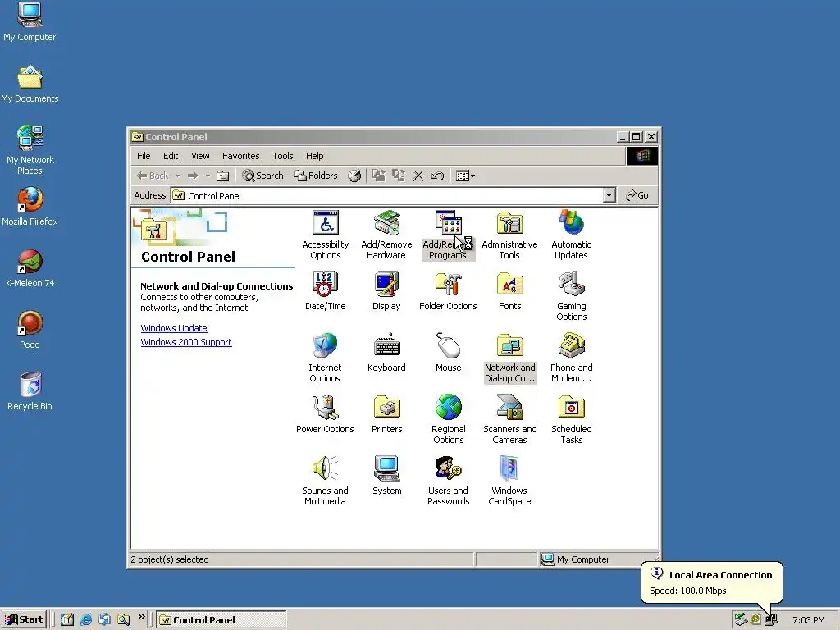This screenshot has width=840, height=630.
Task: Open the Views dropdown button
Action: coord(465,176)
